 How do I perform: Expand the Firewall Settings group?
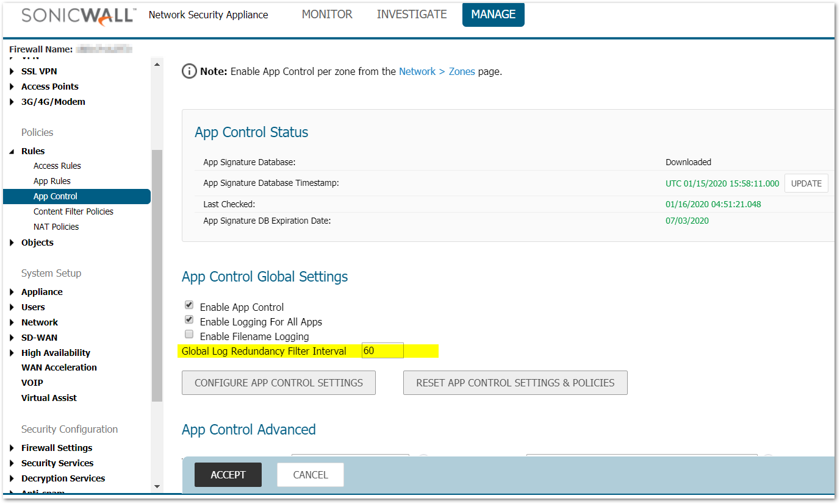[12, 448]
